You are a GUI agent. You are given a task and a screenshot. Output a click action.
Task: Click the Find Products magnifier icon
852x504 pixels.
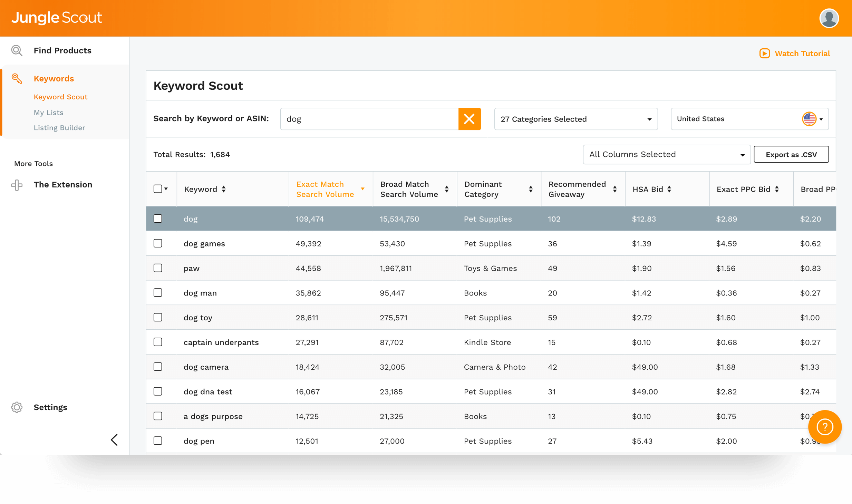(17, 51)
